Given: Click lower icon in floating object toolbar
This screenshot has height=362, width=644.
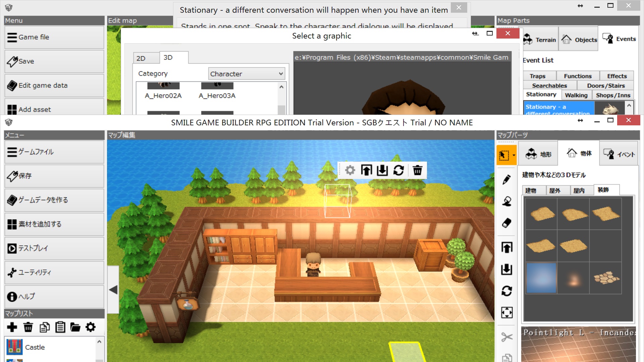Looking at the screenshot, I should click(382, 170).
